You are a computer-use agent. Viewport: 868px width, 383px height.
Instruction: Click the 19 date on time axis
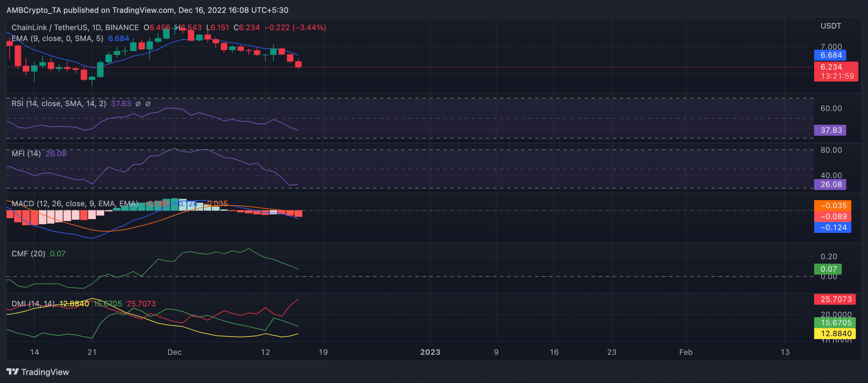pyautogui.click(x=323, y=352)
